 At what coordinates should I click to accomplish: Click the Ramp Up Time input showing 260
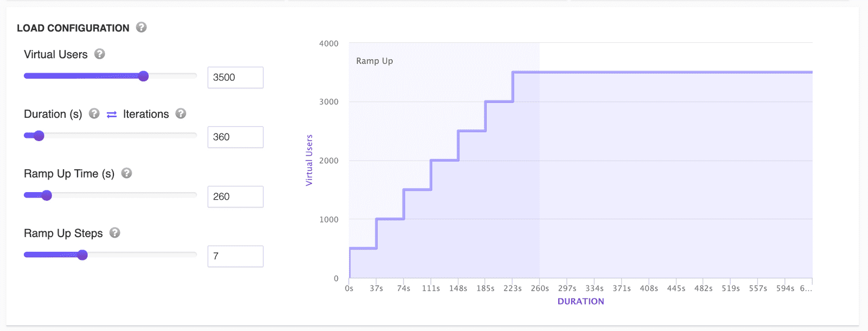pyautogui.click(x=235, y=197)
